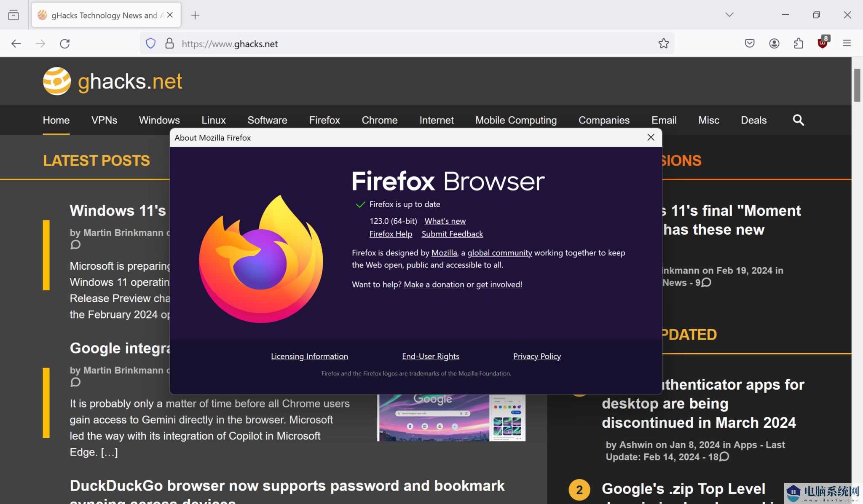Viewport: 863px width, 504px height.
Task: Click the shield/protection icon in address bar
Action: [x=151, y=43]
